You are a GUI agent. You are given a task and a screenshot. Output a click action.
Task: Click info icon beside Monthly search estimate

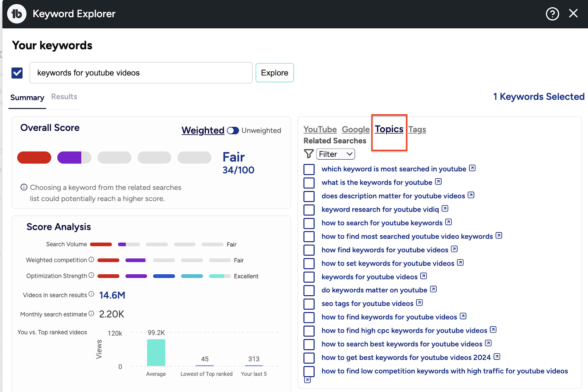[91, 314]
